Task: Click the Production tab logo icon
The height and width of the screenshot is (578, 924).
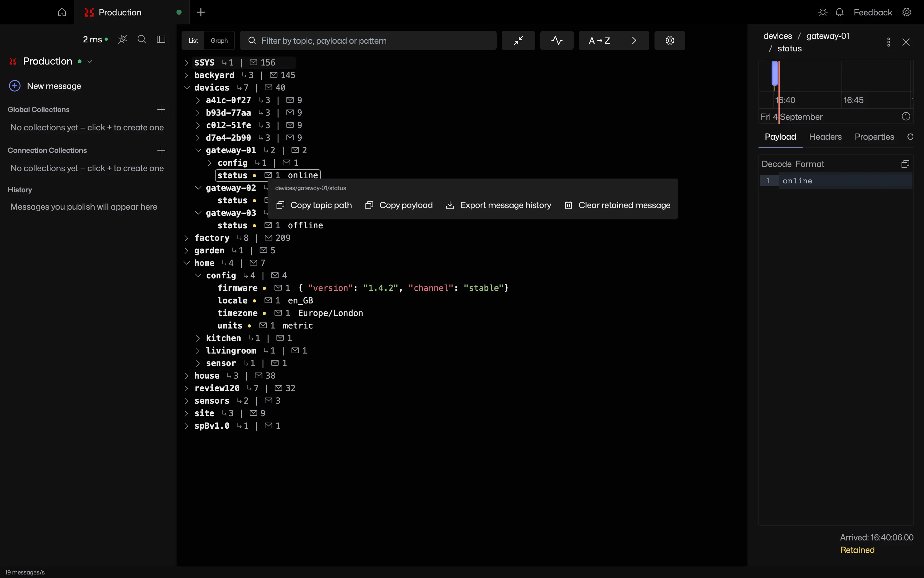Action: coord(89,12)
